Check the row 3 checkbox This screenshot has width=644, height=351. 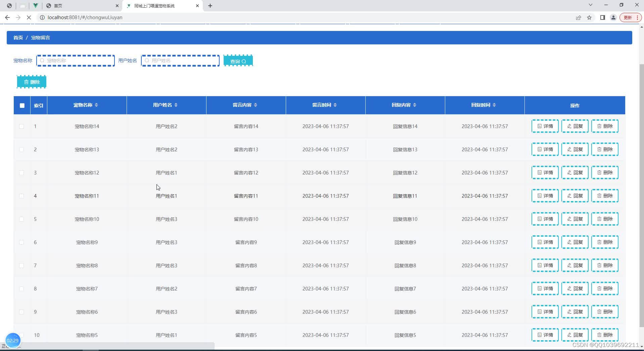pos(21,173)
